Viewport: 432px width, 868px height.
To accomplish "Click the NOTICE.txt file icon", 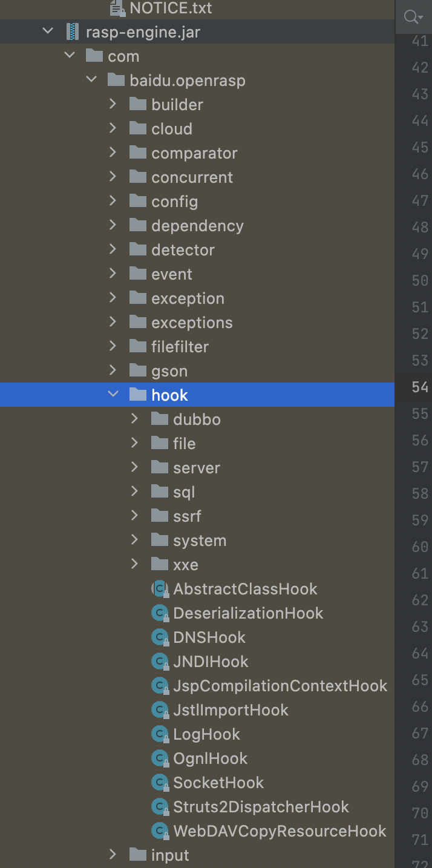I will [x=117, y=8].
